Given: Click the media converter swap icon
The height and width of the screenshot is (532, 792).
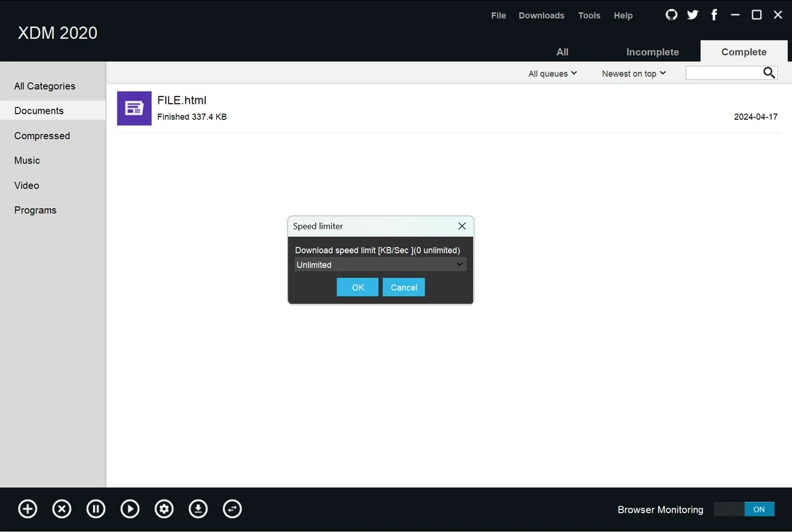Looking at the screenshot, I should coord(232,509).
